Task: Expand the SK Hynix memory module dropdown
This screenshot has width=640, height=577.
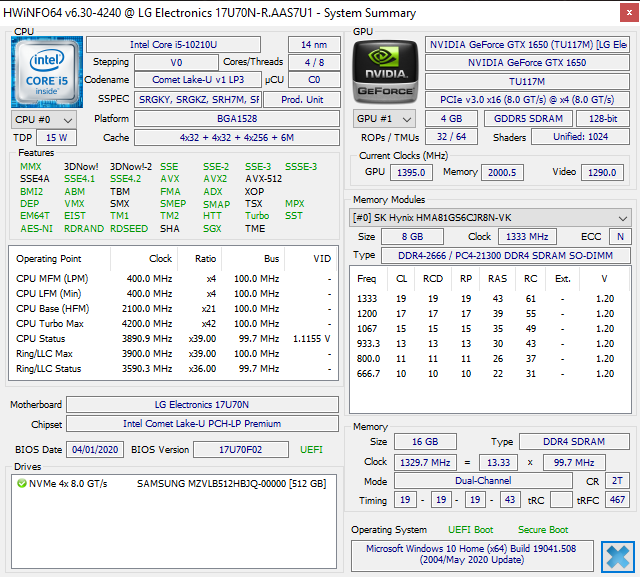Action: (490, 218)
